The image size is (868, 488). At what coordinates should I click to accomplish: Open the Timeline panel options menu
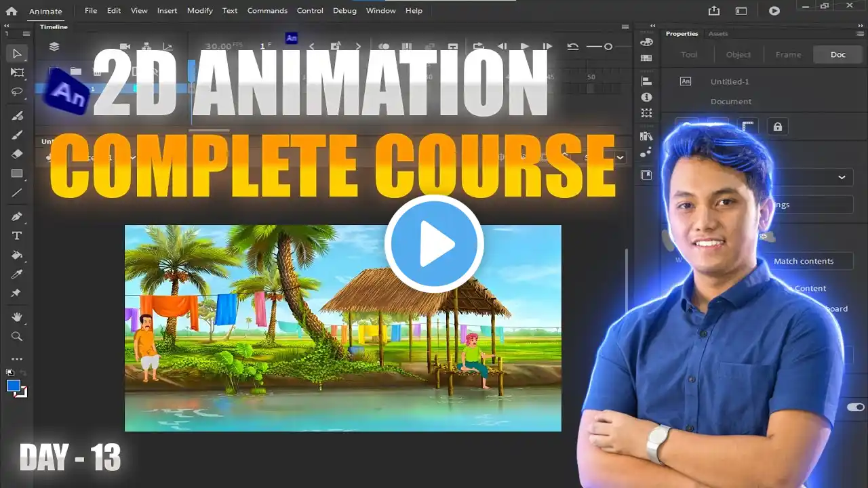(625, 27)
